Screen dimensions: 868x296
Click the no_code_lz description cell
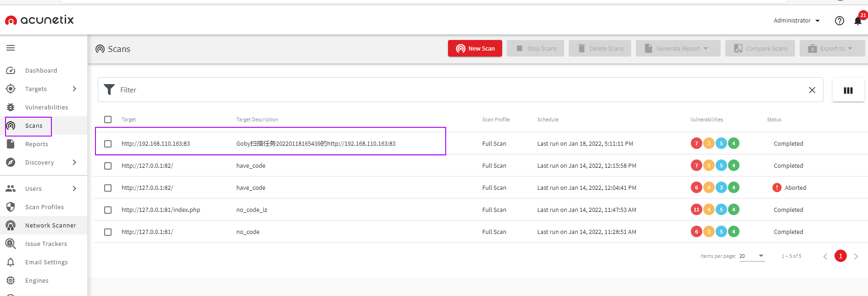[x=252, y=210]
